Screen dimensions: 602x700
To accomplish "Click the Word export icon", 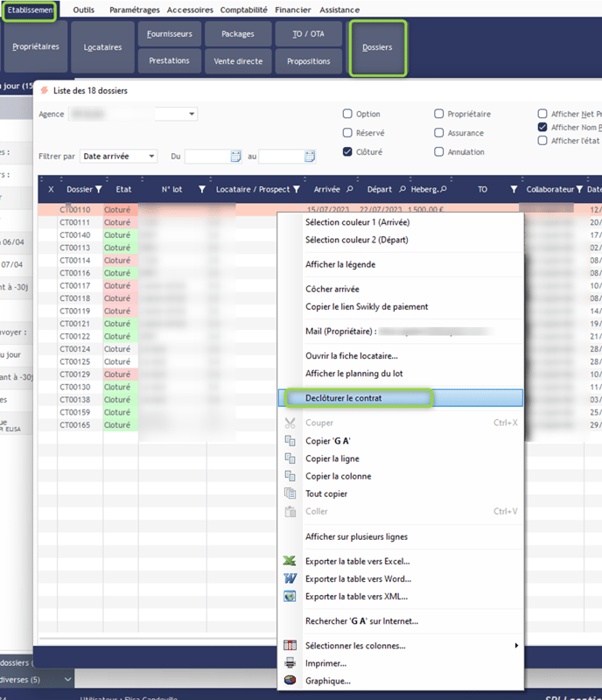I will (x=290, y=578).
